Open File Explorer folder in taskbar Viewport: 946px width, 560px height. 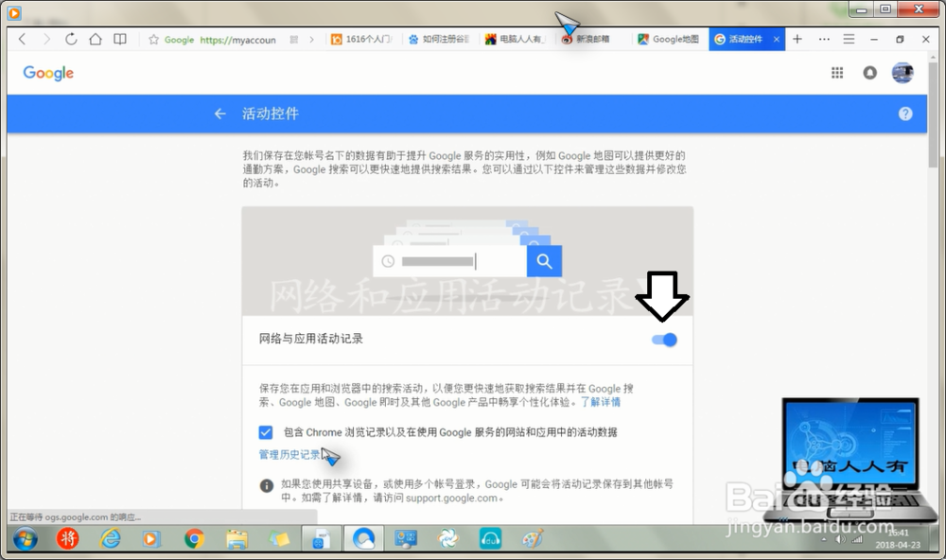coord(236,539)
